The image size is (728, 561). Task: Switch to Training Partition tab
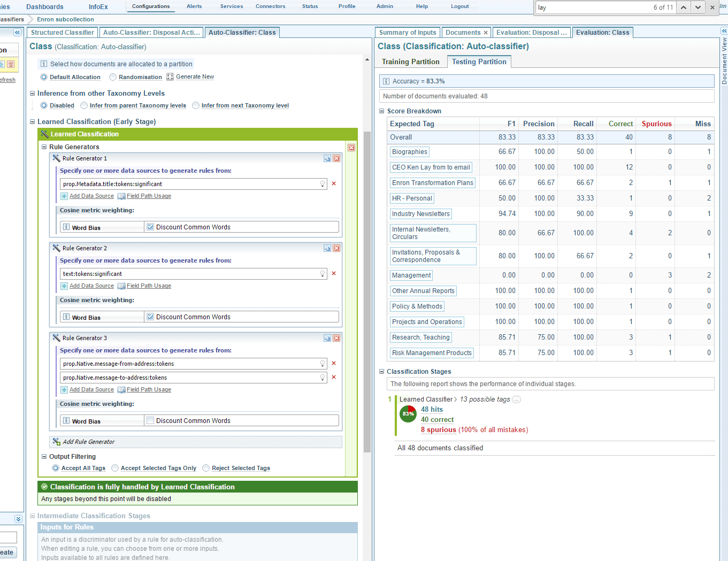(x=411, y=62)
